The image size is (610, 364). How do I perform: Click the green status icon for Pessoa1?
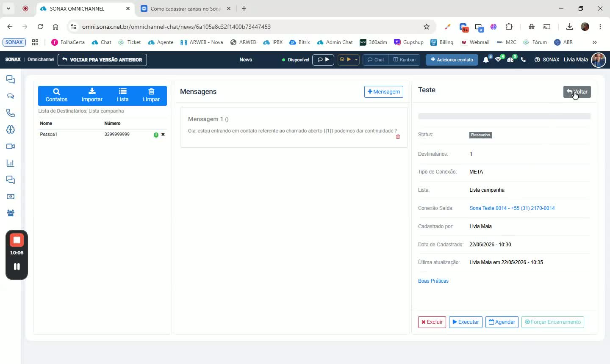pyautogui.click(x=156, y=135)
